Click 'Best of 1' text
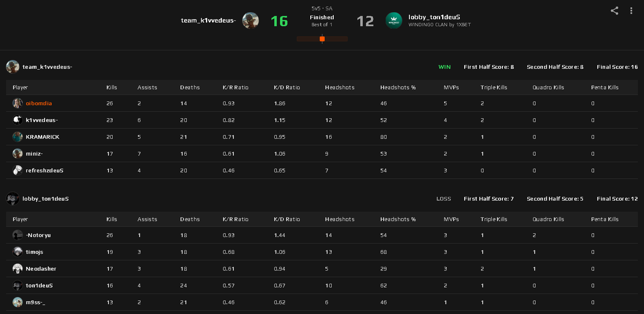This screenshot has height=314, width=644. click(322, 25)
